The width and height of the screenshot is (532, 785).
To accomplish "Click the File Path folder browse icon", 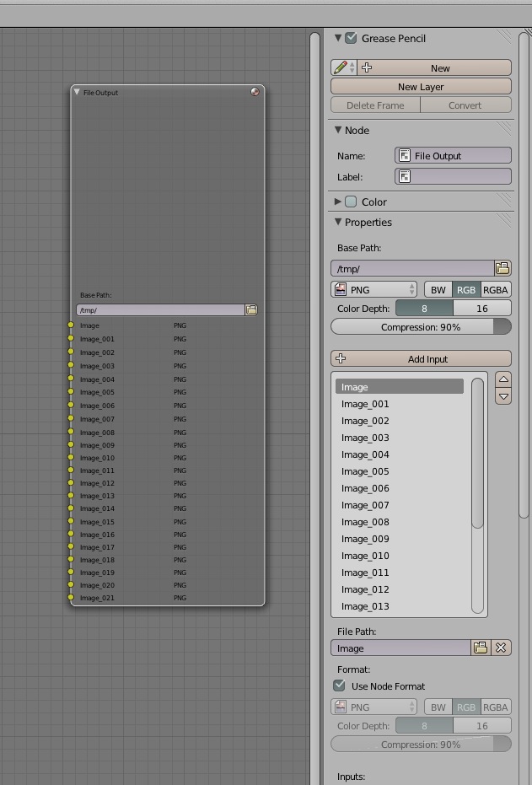I will click(x=481, y=648).
